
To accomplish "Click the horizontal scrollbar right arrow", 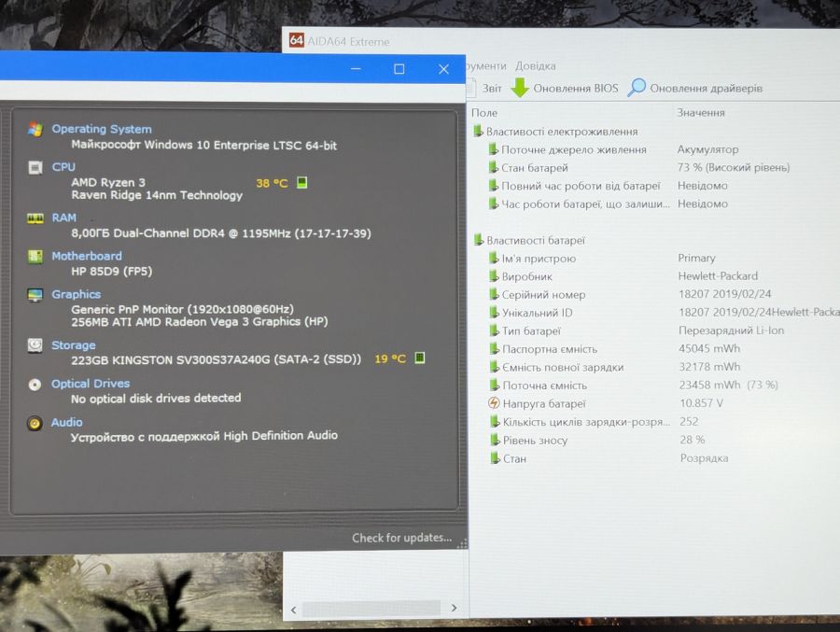I will [x=454, y=608].
